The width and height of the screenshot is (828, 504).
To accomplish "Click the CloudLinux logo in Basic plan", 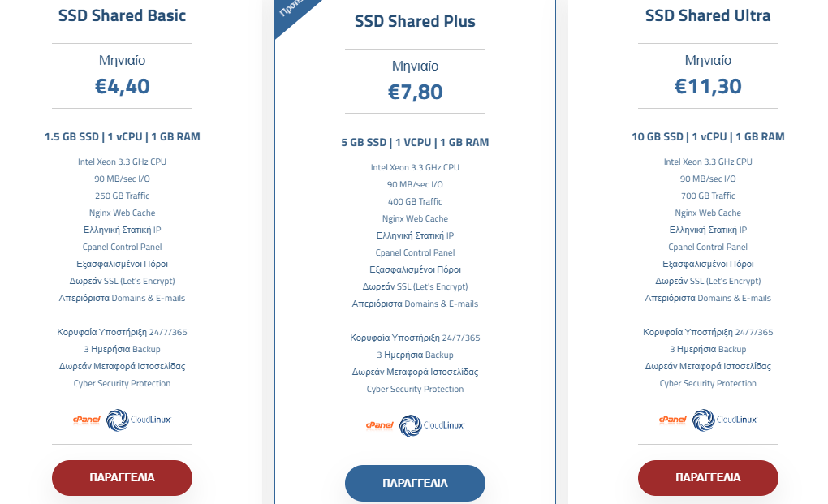I will tap(138, 420).
